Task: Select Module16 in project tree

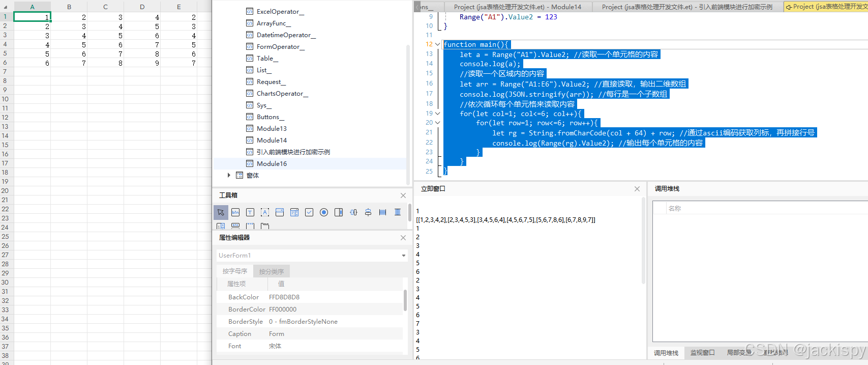Action: [272, 163]
